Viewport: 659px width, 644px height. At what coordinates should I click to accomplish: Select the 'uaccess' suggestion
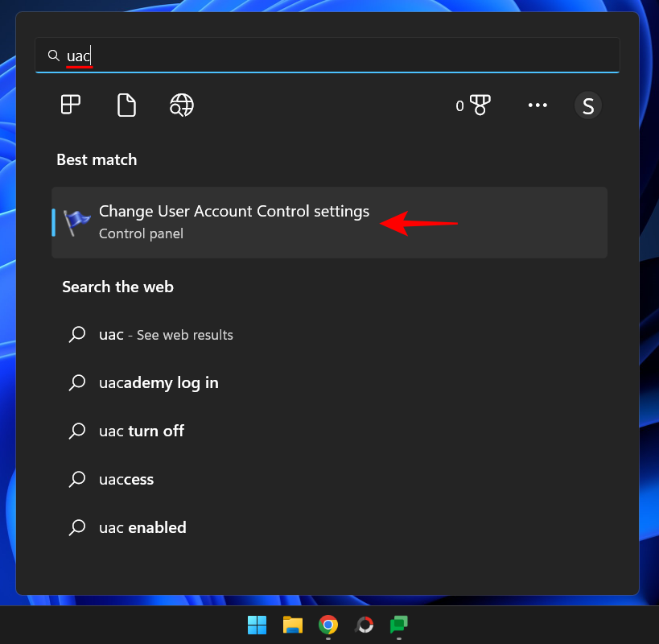coord(126,479)
